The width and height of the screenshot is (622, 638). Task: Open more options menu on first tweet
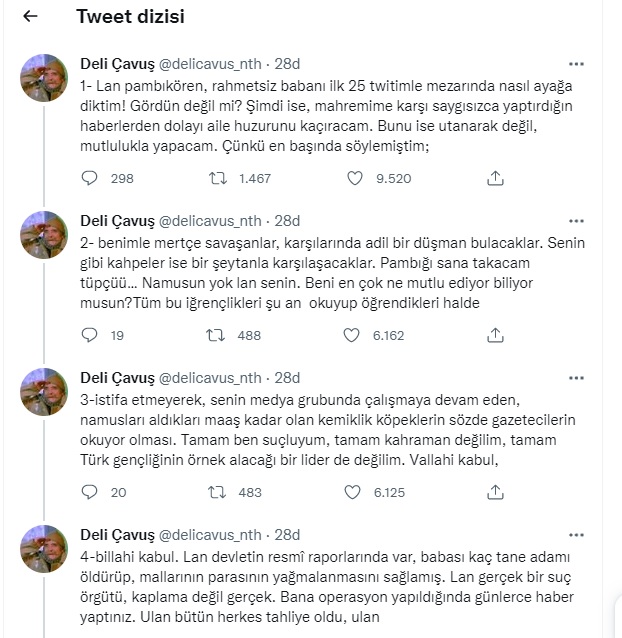click(x=576, y=62)
